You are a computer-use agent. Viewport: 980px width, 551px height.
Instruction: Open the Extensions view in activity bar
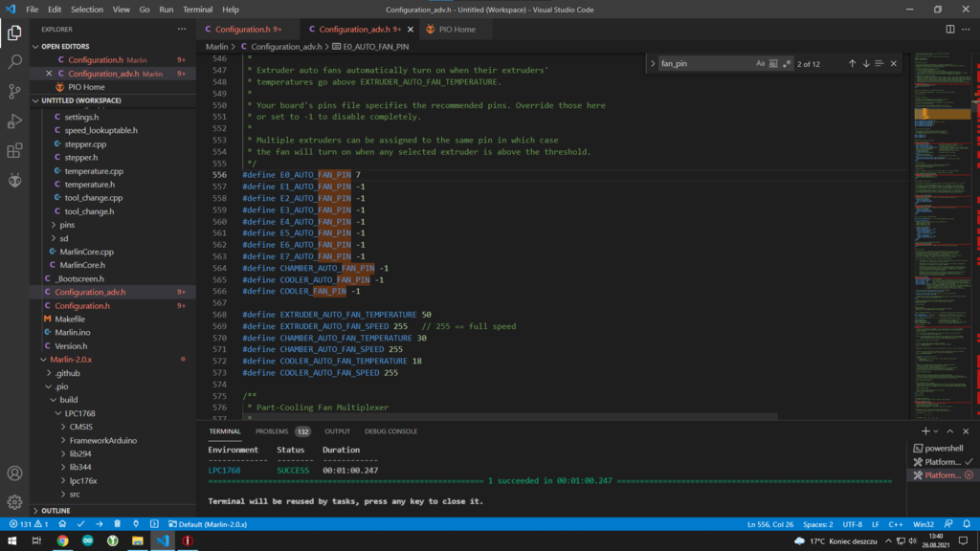14,151
